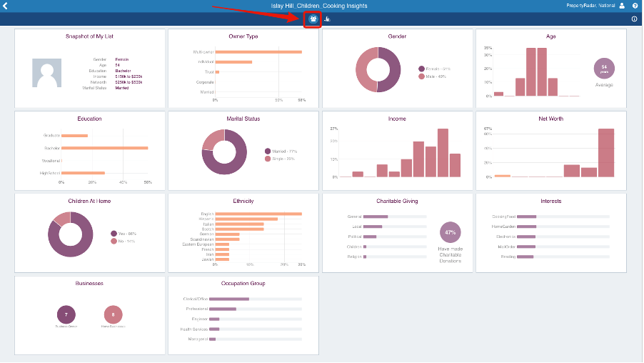Open the user account profile icon
The image size is (644, 363).
point(622,6)
